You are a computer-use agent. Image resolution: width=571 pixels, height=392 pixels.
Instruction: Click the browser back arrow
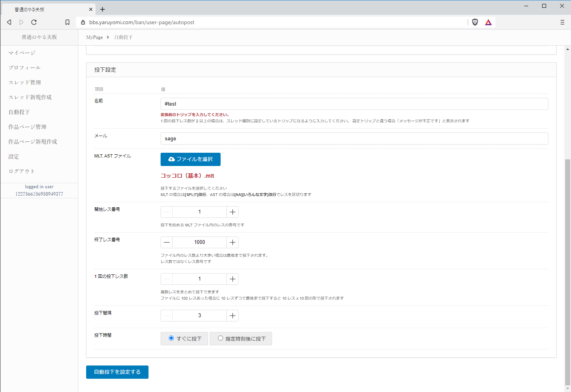pos(9,22)
